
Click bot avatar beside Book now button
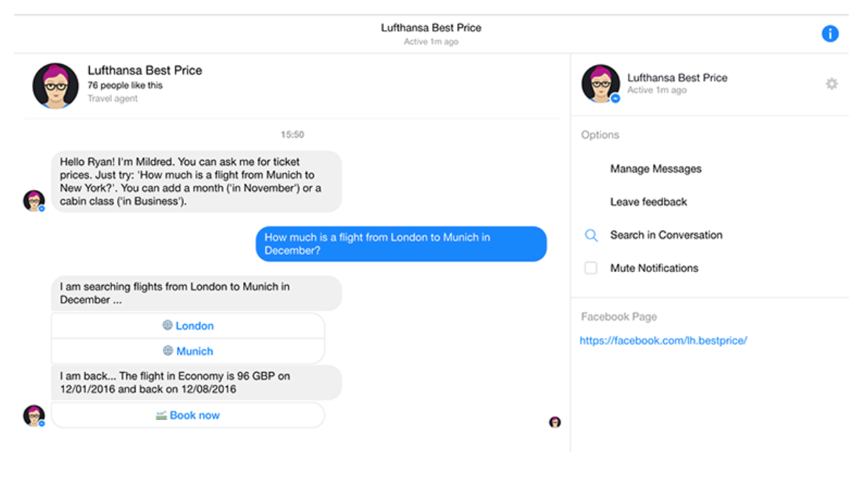click(x=34, y=416)
